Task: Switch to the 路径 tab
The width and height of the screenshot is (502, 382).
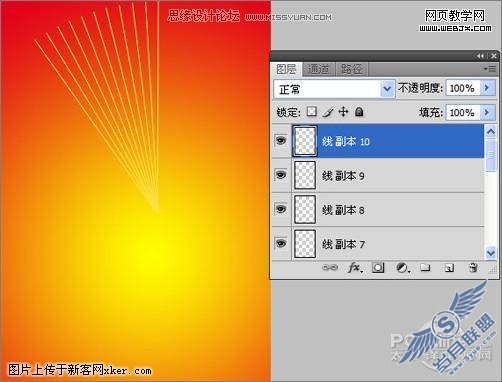Action: (351, 69)
